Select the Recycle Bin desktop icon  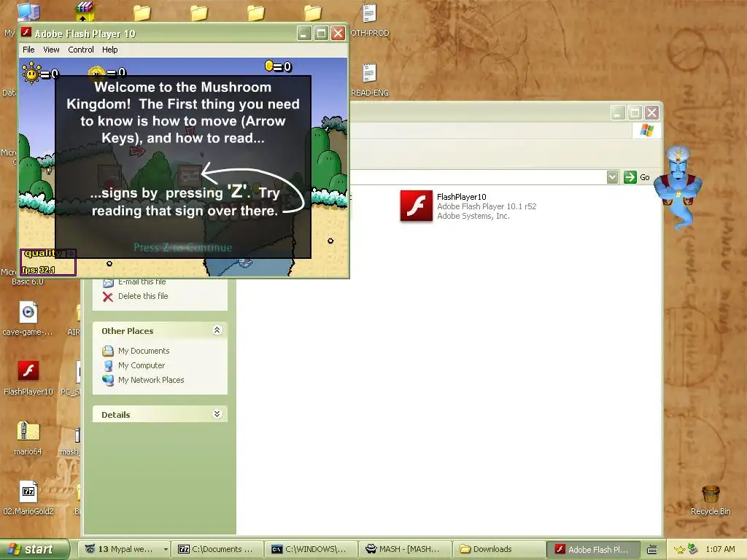[711, 500]
